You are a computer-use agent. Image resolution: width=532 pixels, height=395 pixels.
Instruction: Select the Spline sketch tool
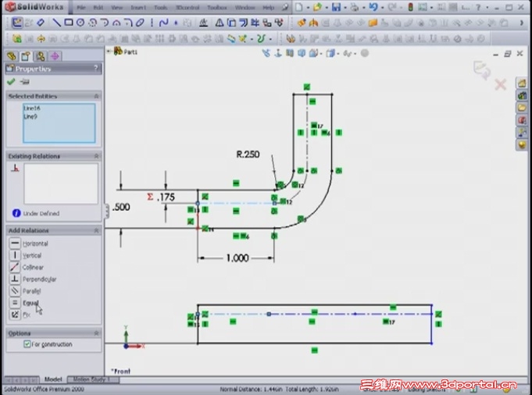click(163, 23)
